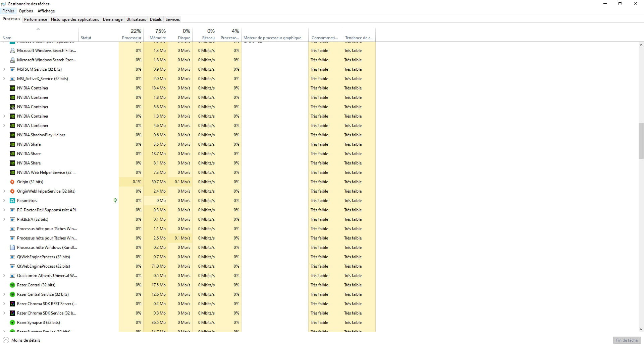644x348 pixels.
Task: Open the Démarrage tab
Action: (112, 19)
